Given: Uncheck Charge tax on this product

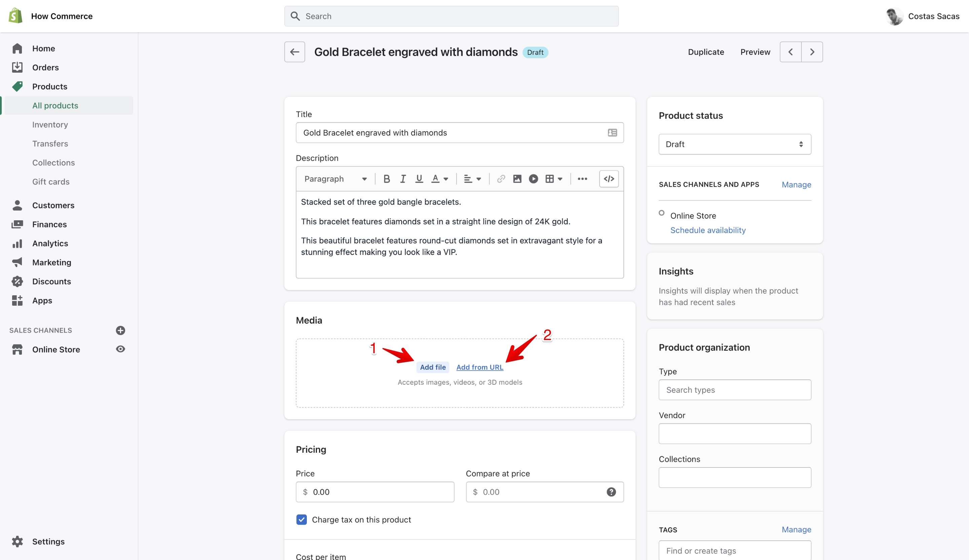Looking at the screenshot, I should (301, 519).
